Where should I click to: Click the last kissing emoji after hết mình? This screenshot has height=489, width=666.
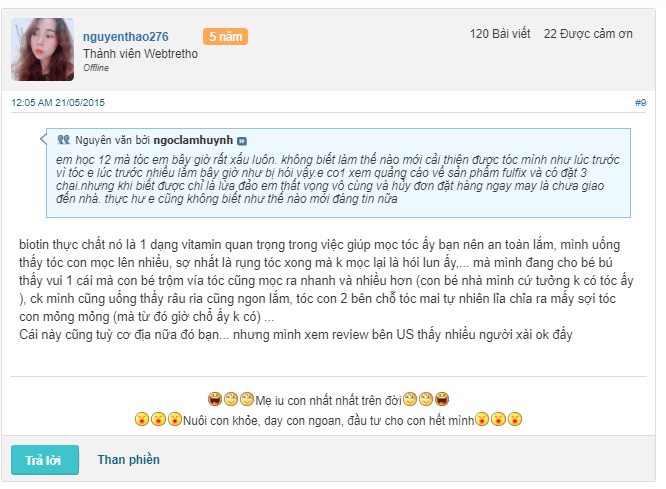[x=514, y=419]
